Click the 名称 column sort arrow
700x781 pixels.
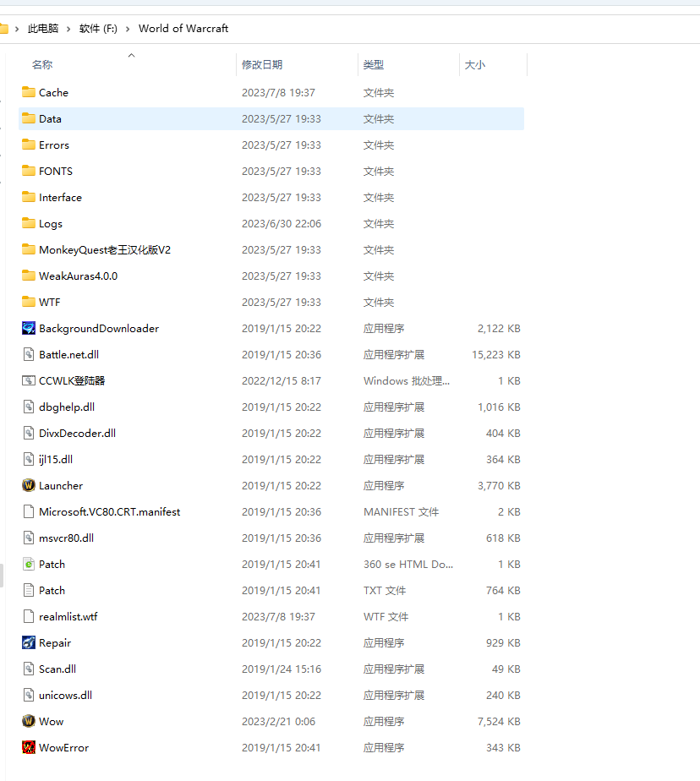click(x=131, y=54)
